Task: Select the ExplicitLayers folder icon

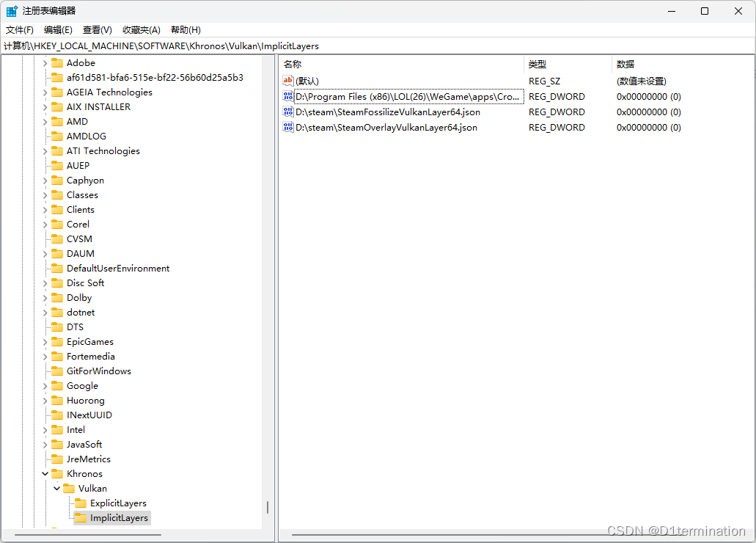Action: point(81,503)
